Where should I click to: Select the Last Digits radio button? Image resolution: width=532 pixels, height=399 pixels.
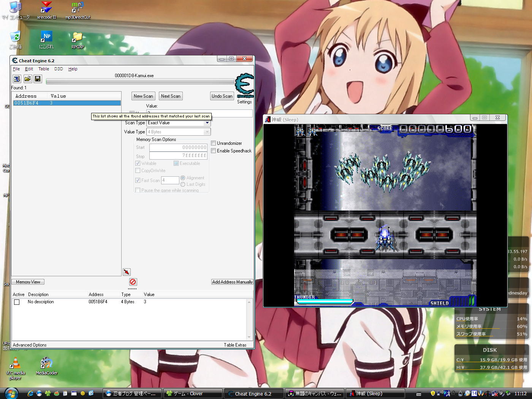[x=183, y=184]
